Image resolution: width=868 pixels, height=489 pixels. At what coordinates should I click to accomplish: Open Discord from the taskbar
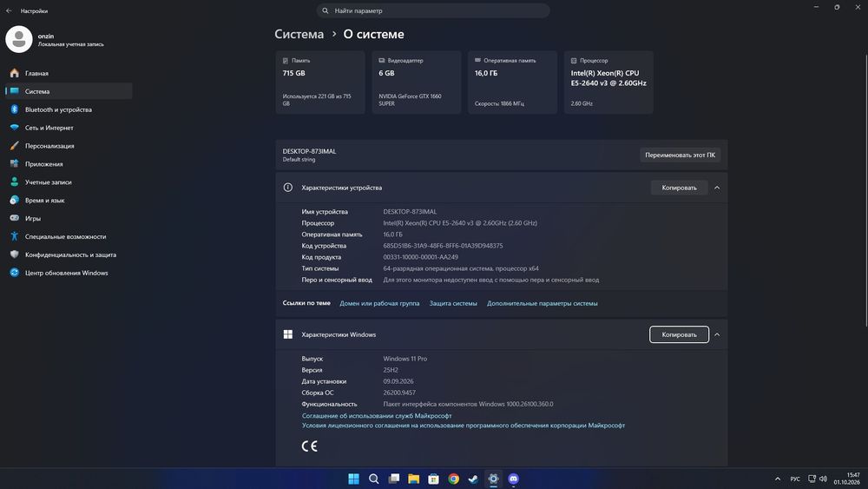(513, 479)
